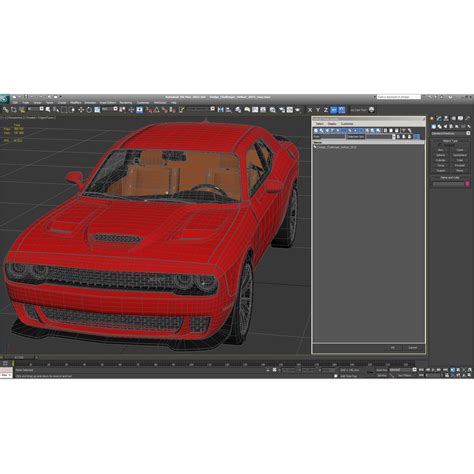
Task: Click the Sphere primitive button
Action: click(x=441, y=155)
